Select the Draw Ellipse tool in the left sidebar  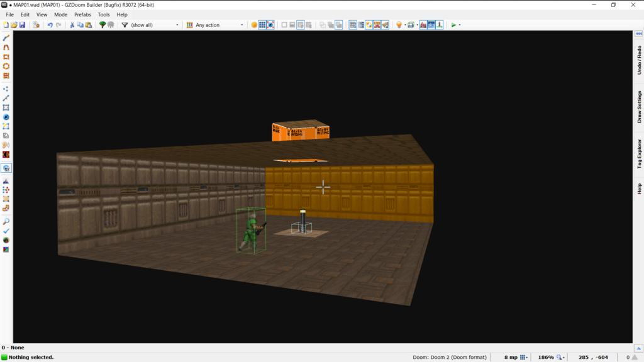pyautogui.click(x=6, y=66)
